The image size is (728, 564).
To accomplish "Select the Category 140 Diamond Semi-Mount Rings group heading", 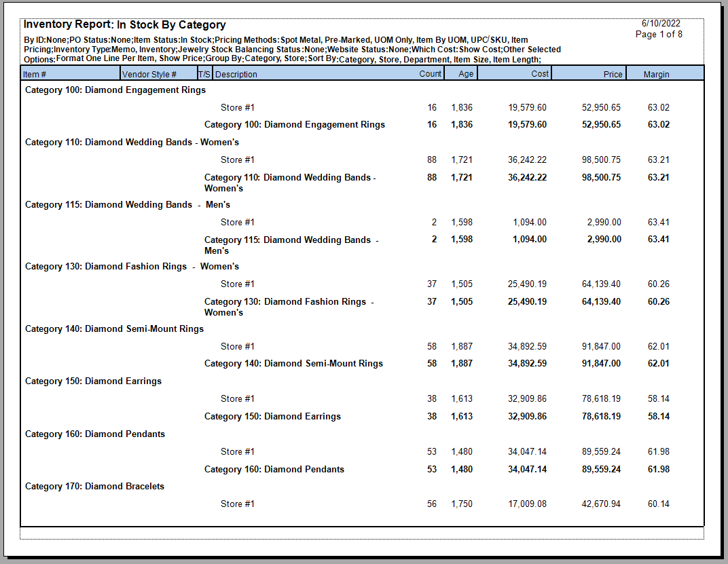I will point(114,328).
